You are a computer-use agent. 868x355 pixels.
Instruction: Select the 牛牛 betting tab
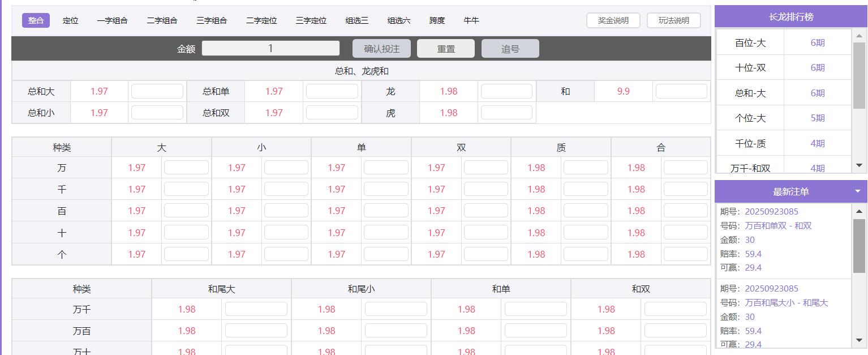pyautogui.click(x=471, y=20)
